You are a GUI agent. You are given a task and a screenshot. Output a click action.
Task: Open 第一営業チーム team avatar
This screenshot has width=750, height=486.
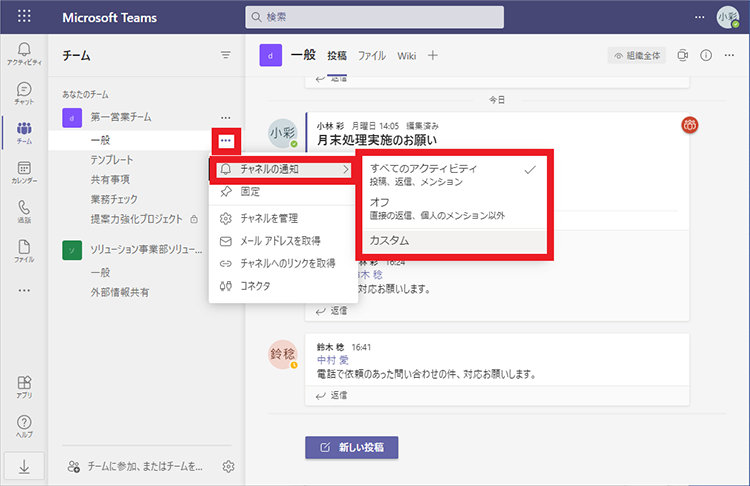click(72, 118)
